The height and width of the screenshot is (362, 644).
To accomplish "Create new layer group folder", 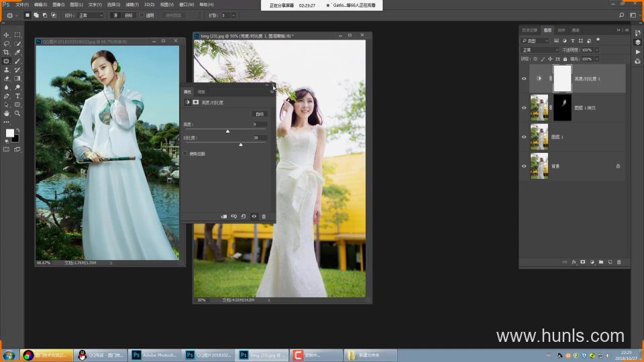I will (601, 262).
